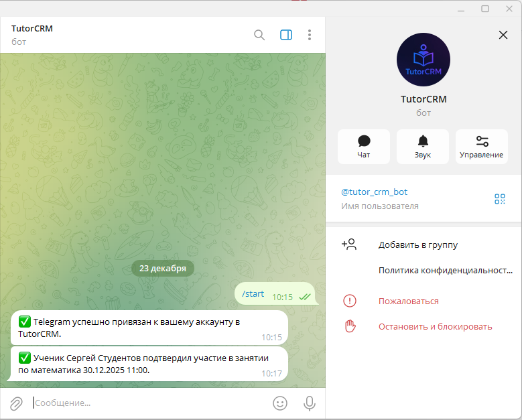Click the 23 декабря date badge
Viewport: 522px width, 420px height.
[162, 268]
